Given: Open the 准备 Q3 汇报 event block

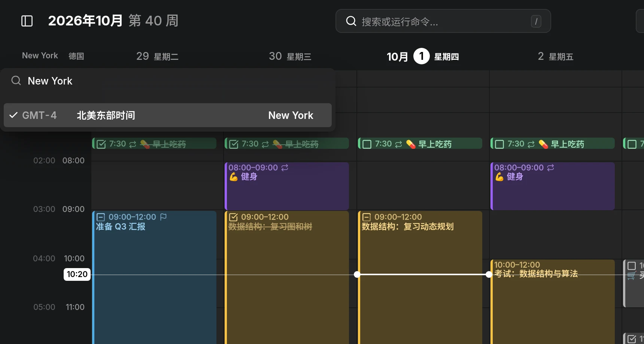Looking at the screenshot, I should [154, 277].
